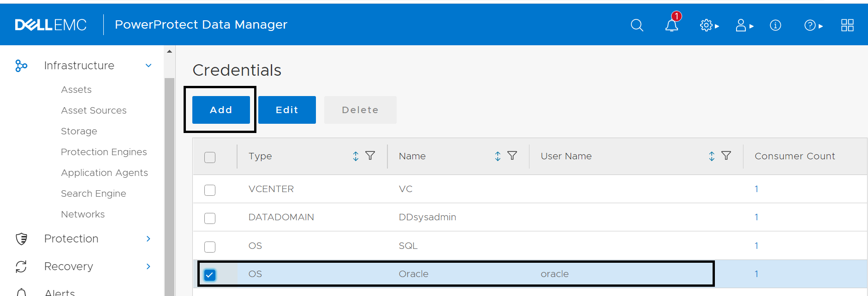The image size is (868, 296).
Task: Expand the Protection menu section
Action: (x=149, y=239)
